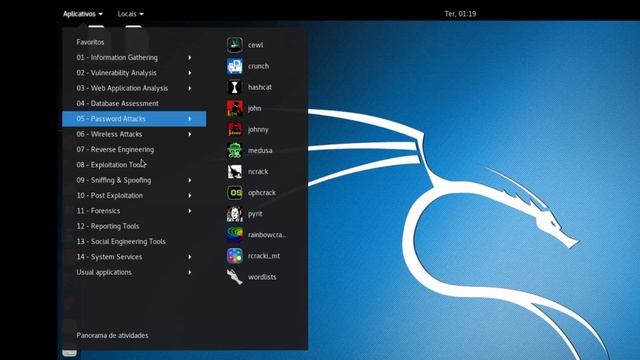Expand arrow beside System Services
640x360 pixels.
[x=190, y=257]
